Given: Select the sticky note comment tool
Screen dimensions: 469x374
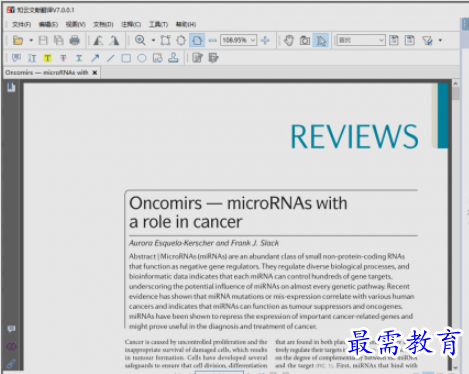Looking at the screenshot, I should pos(16,58).
